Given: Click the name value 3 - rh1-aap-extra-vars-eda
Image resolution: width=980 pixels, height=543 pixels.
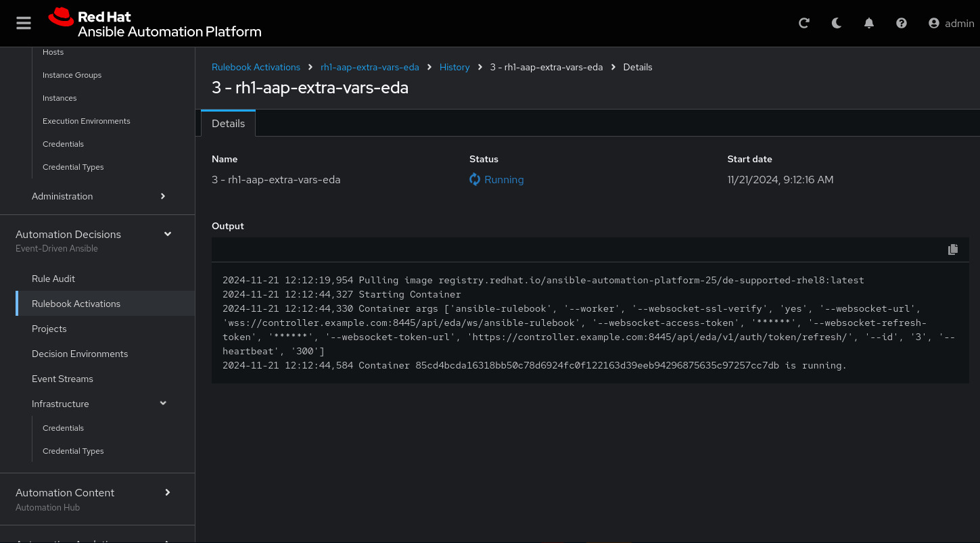Looking at the screenshot, I should [x=276, y=179].
